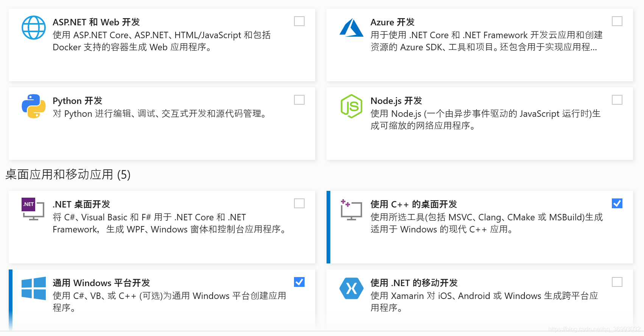Uncheck 使用 C++ 的桌面开发 checkbox

tap(617, 203)
